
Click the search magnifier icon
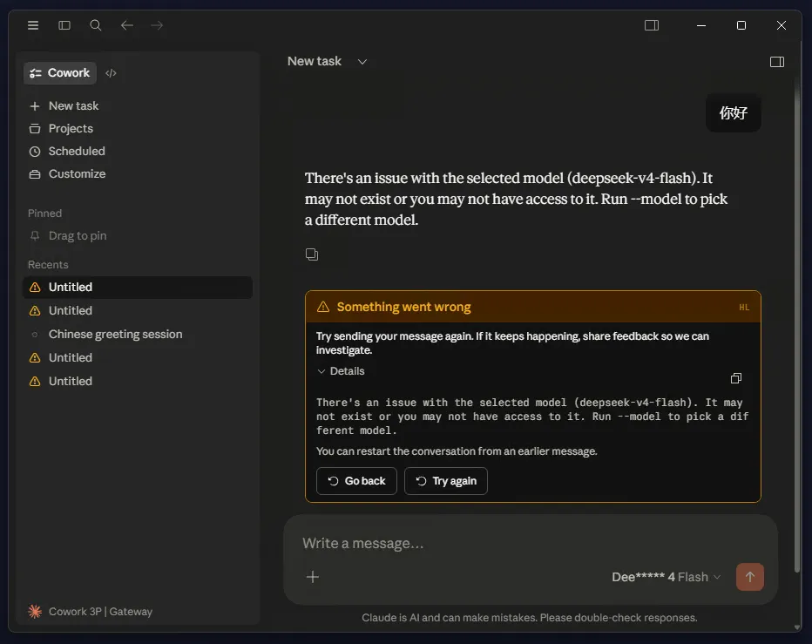pyautogui.click(x=95, y=25)
